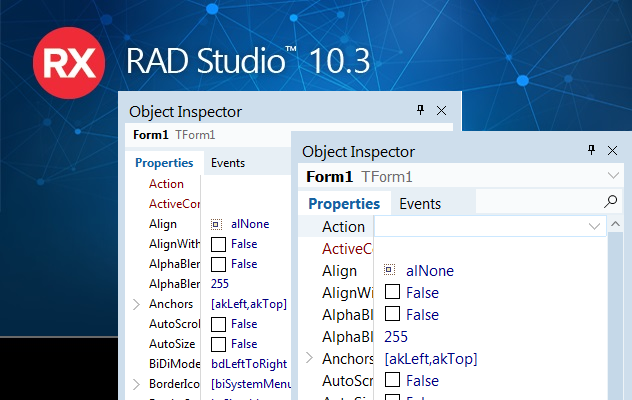Image resolution: width=632 pixels, height=400 pixels.
Task: Select the AutoSize property name in back inspector
Action: pyautogui.click(x=172, y=344)
